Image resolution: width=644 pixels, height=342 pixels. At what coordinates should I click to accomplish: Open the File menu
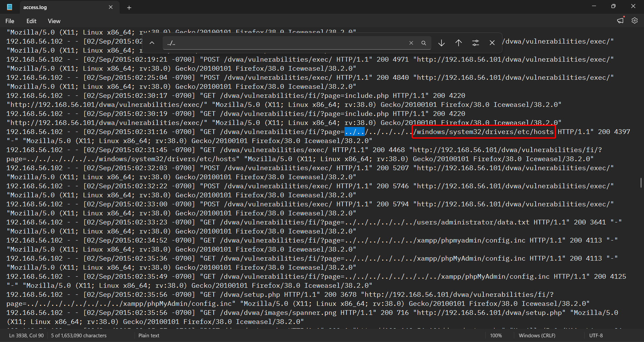pyautogui.click(x=10, y=21)
